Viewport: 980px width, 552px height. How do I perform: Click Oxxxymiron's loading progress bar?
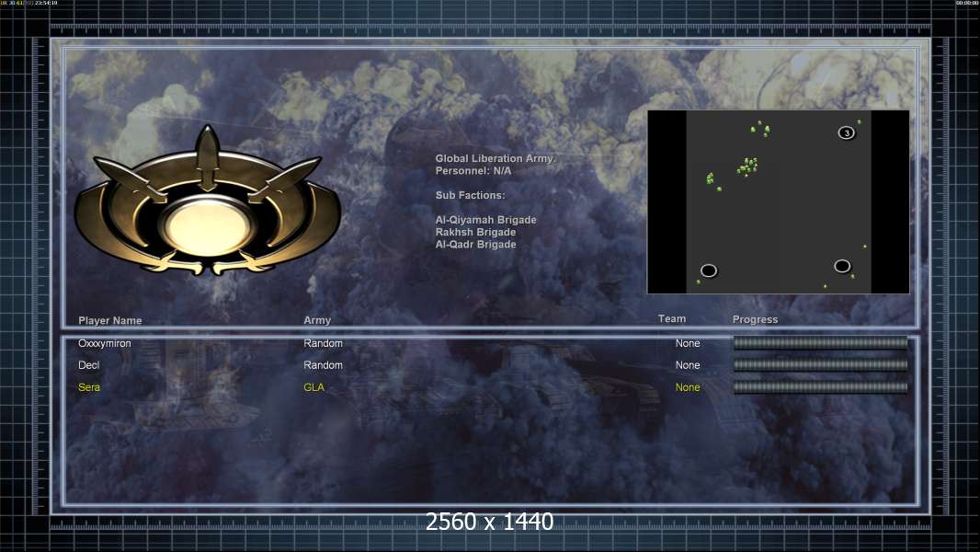coord(820,342)
